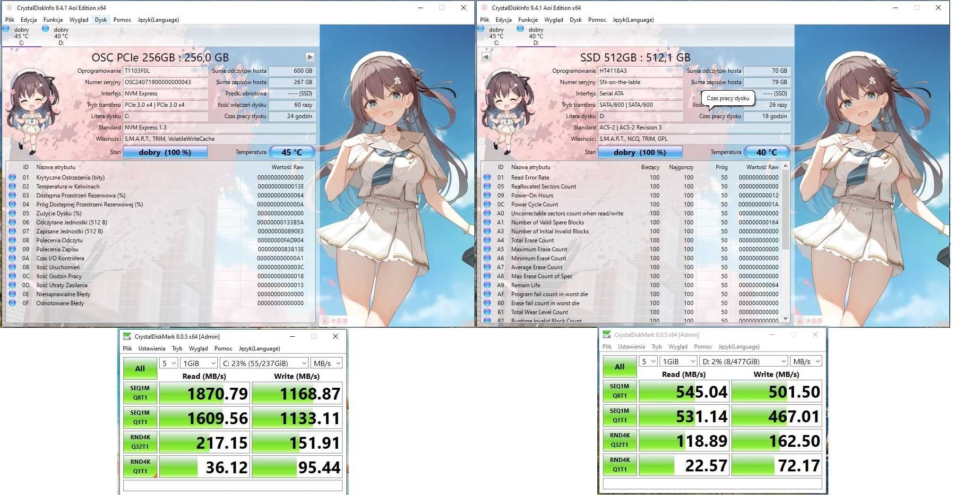This screenshot has height=495, width=980.
Task: Open Plik menu in left CrystalDiskInfo
Action: 9,20
